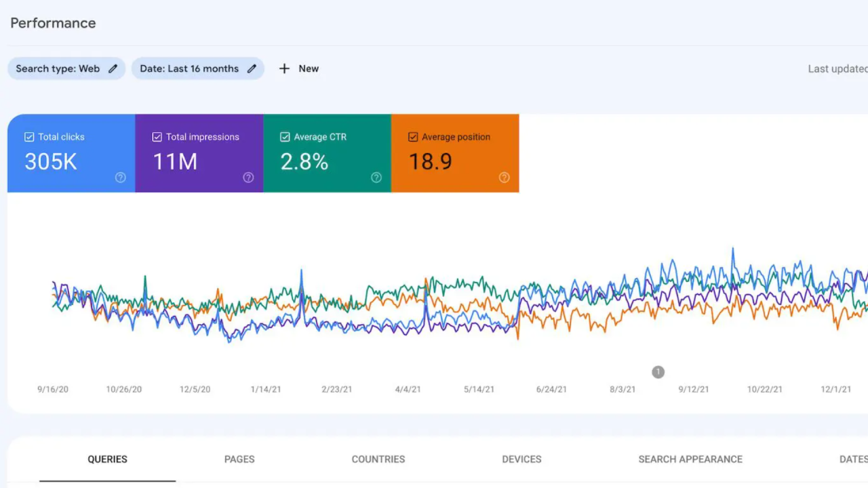Open help icon on Total impressions card
This screenshot has height=488, width=868.
pos(248,178)
